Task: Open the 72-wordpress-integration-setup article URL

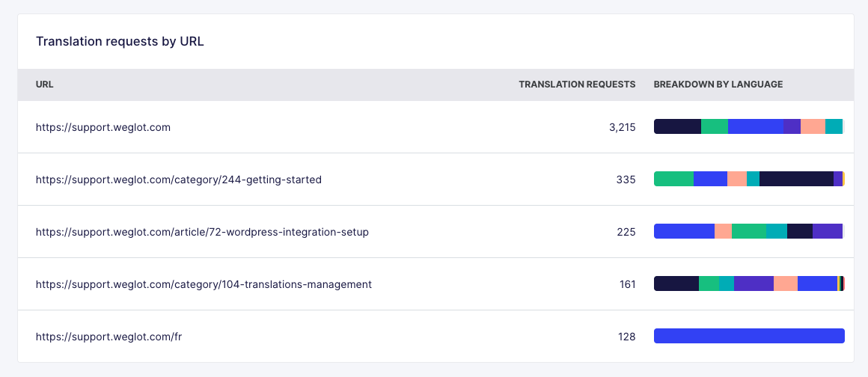Action: point(202,232)
